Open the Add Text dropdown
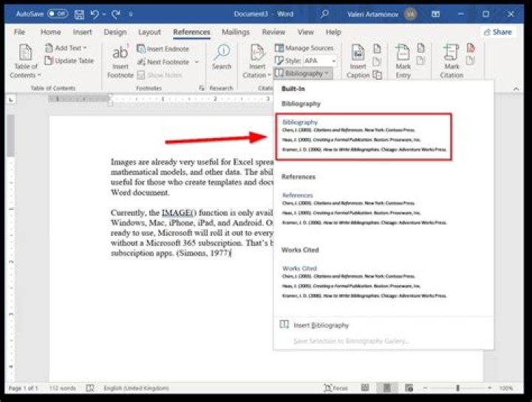 (66, 48)
